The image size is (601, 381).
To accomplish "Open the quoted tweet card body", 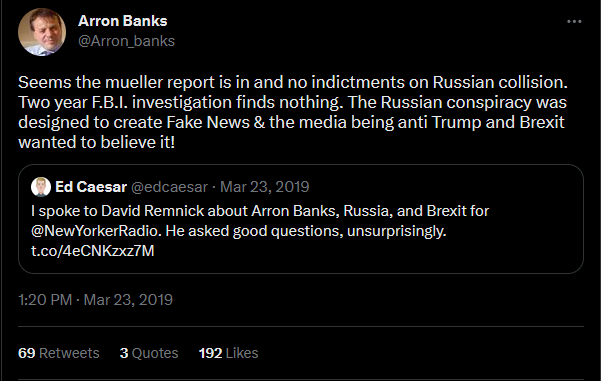I will click(301, 219).
